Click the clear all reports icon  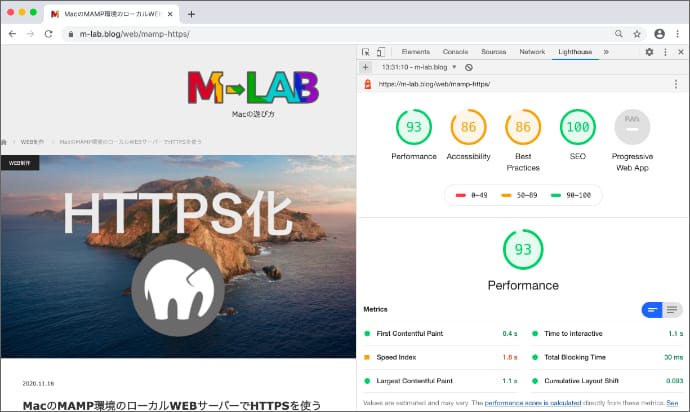(x=469, y=67)
